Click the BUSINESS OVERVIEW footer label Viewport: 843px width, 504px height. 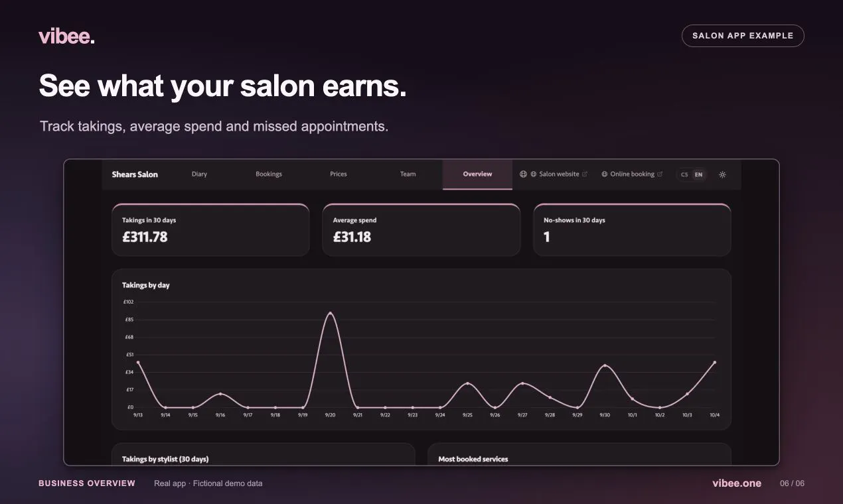coord(87,483)
